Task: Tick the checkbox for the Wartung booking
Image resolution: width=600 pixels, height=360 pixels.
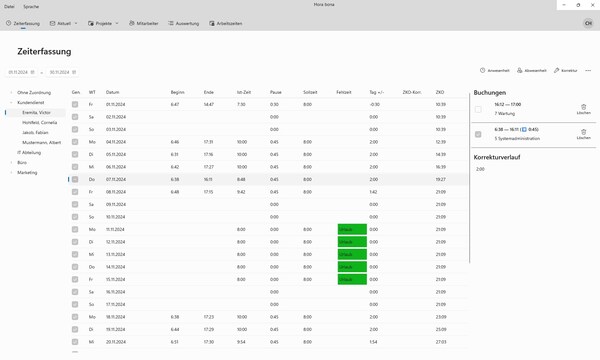Action: click(x=478, y=109)
